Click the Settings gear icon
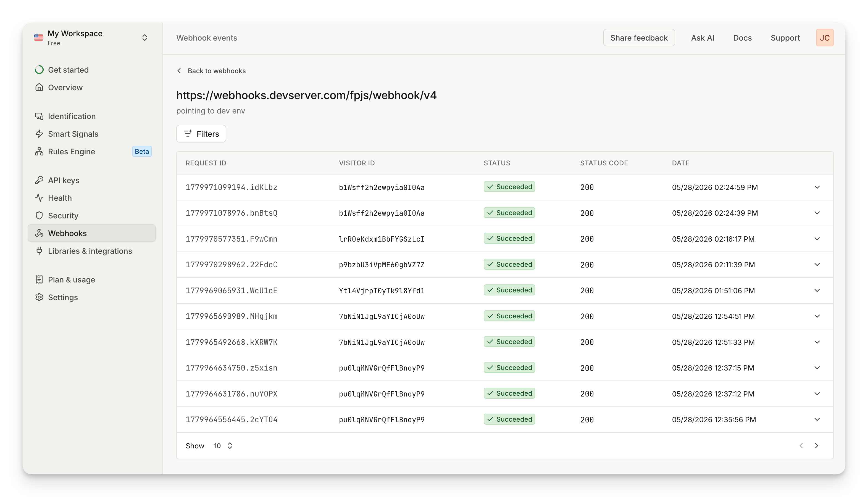The width and height of the screenshot is (868, 497). pyautogui.click(x=39, y=297)
